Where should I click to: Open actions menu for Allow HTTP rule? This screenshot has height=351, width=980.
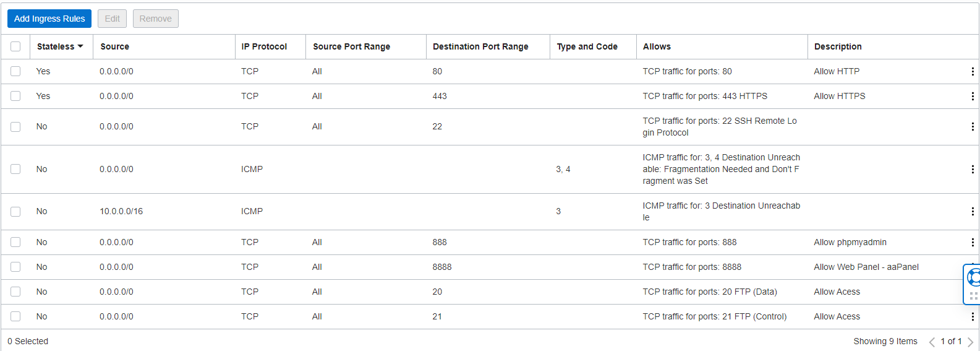coord(973,72)
